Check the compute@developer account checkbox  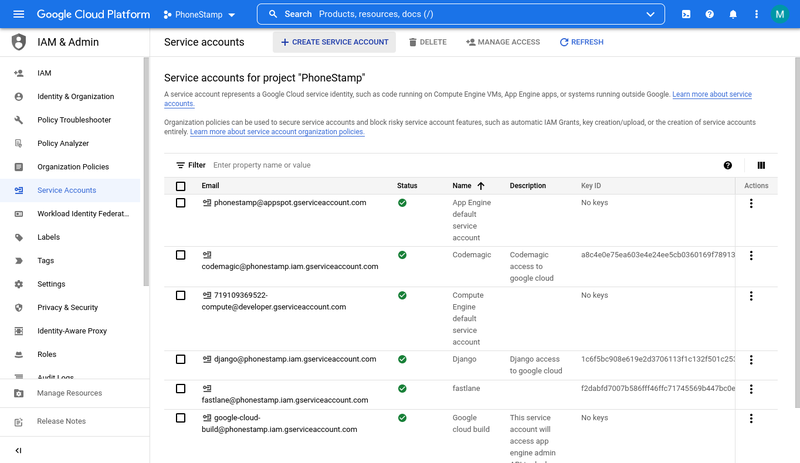pos(181,296)
